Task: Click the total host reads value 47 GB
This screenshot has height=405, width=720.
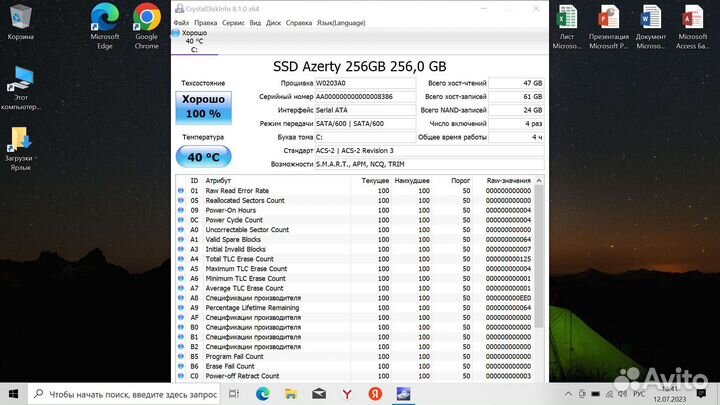Action: click(x=516, y=83)
